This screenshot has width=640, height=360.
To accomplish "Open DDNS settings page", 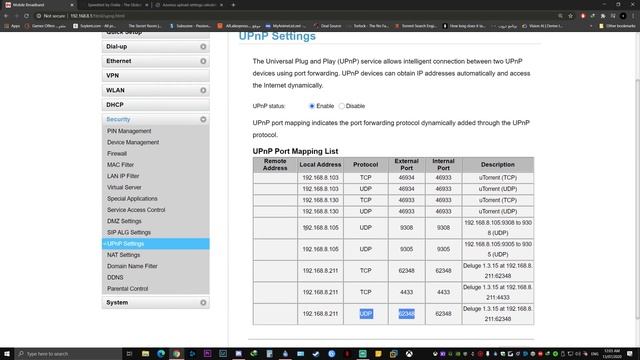I will coord(115,277).
